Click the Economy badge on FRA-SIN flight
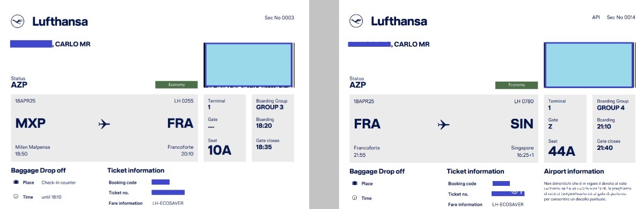 click(516, 85)
